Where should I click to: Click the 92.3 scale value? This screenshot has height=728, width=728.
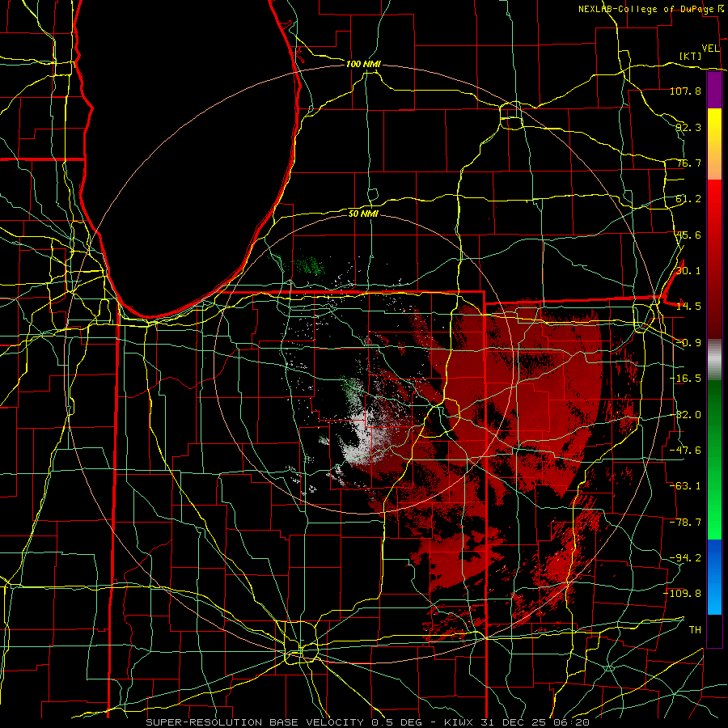[x=688, y=127]
